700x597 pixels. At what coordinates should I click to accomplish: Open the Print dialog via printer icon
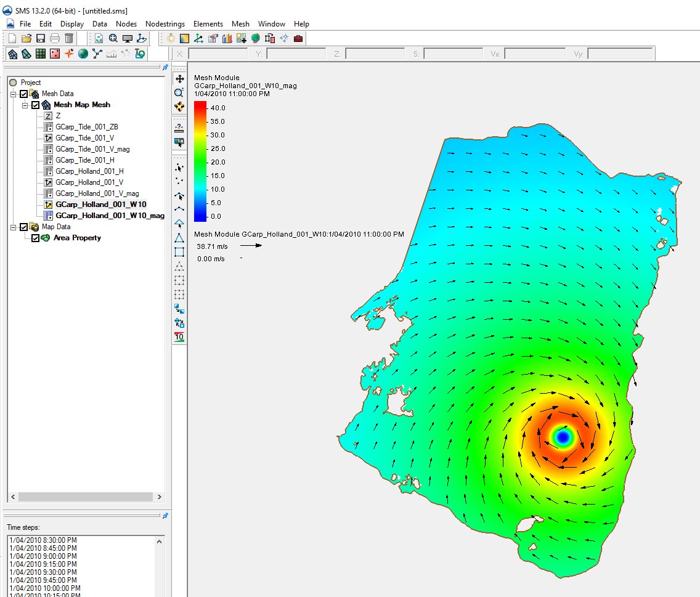coord(55,38)
